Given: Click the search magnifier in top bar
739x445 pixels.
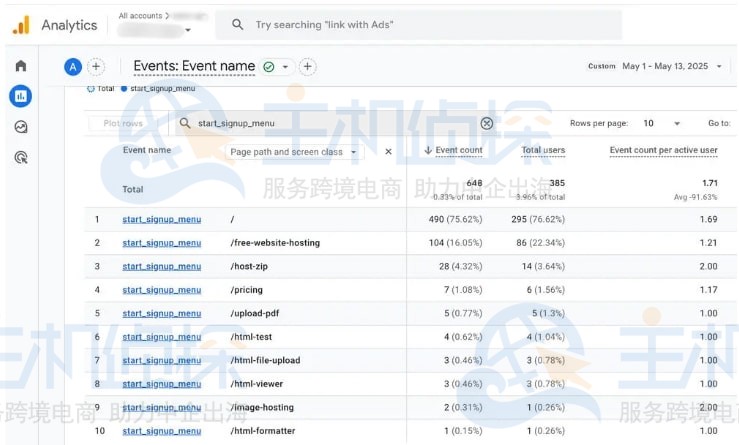Looking at the screenshot, I should tap(238, 25).
